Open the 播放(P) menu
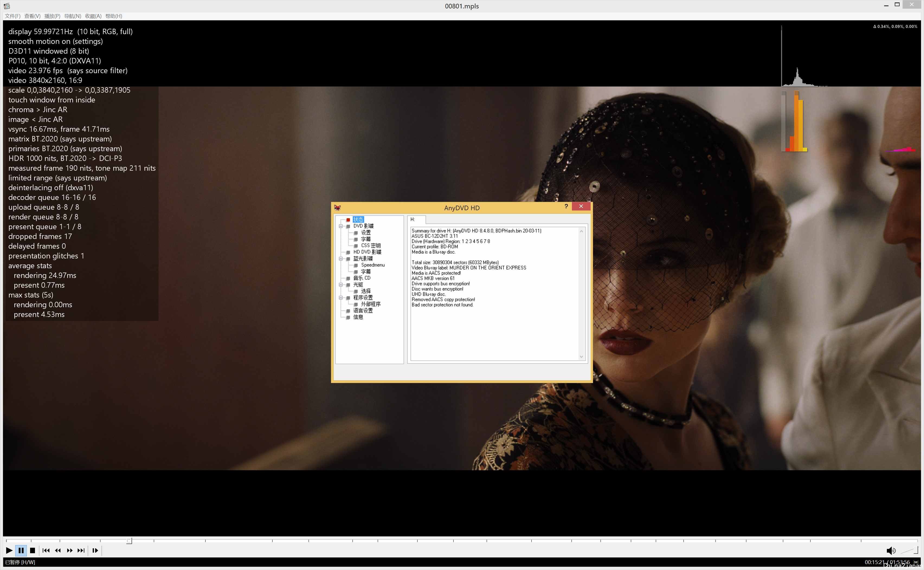 52,16
